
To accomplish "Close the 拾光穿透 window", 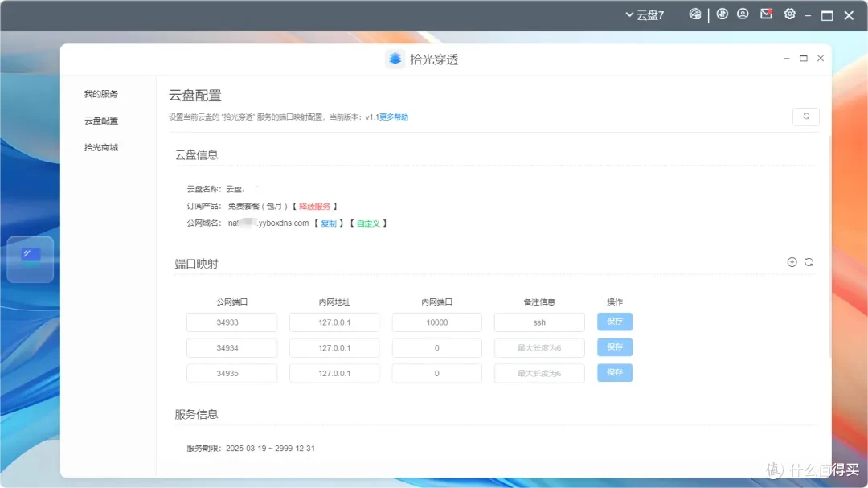I will click(821, 58).
